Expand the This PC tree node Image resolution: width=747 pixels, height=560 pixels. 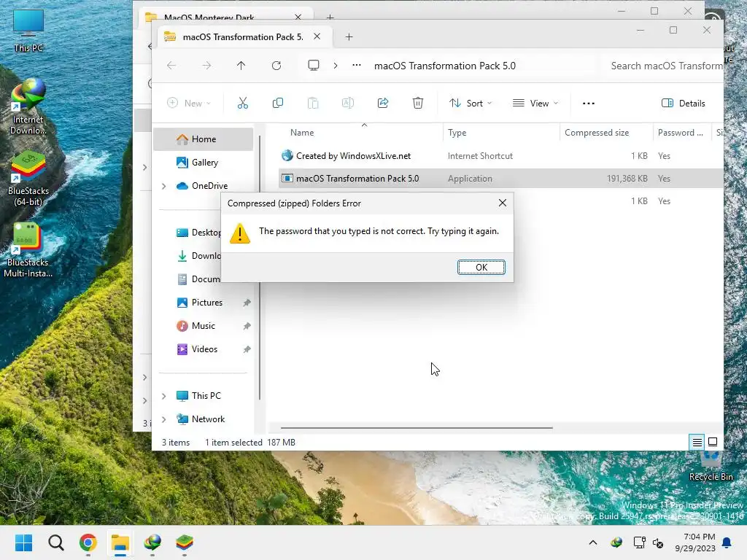[x=164, y=396]
